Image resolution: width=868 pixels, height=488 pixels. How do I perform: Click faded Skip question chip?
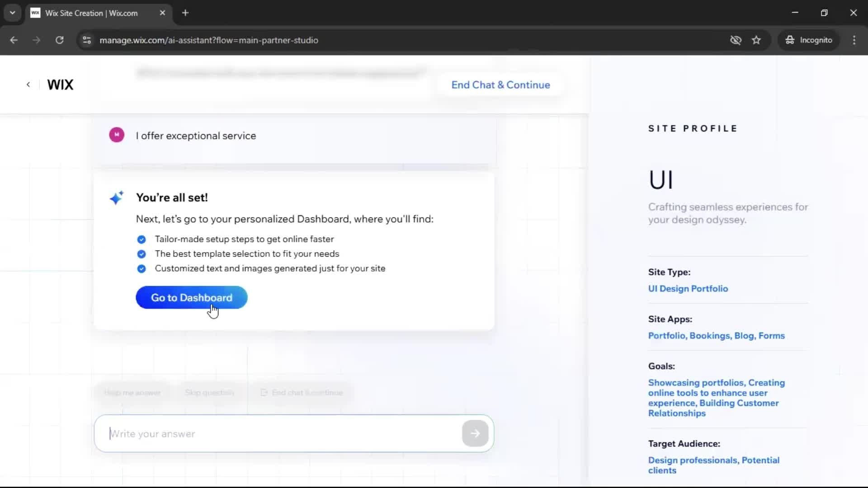coord(209,393)
